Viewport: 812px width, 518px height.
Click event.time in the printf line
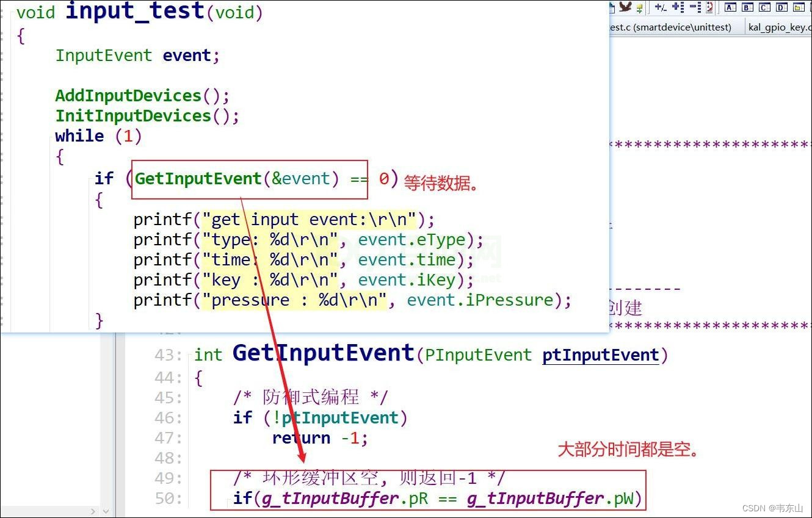[407, 260]
